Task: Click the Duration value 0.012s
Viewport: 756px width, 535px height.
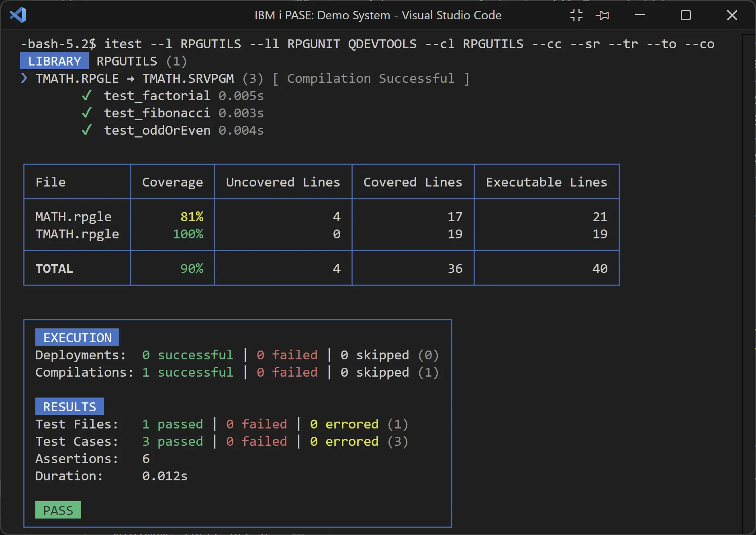Action: point(165,476)
